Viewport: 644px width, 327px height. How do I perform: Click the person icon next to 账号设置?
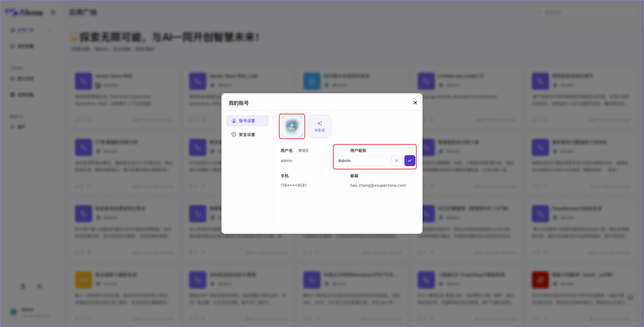click(x=234, y=121)
